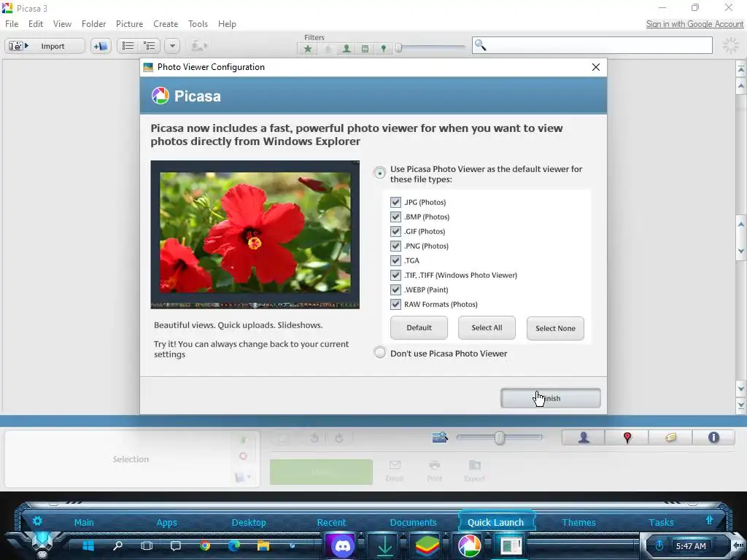
Task: Switch to tree folder view
Action: 150,46
